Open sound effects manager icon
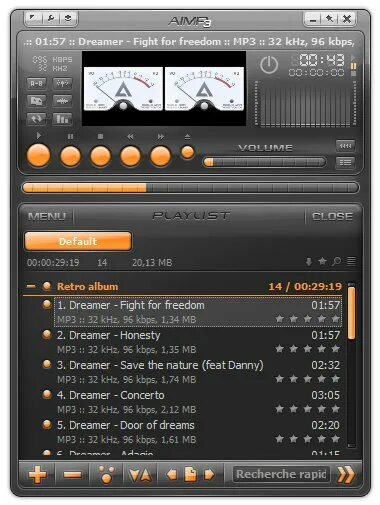Image resolution: width=380 pixels, height=505 pixels. (x=62, y=101)
